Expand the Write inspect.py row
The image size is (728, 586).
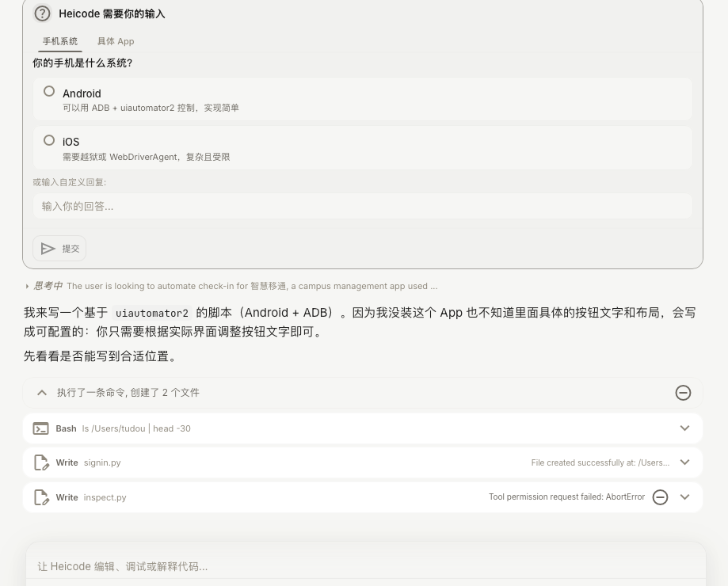coord(684,497)
